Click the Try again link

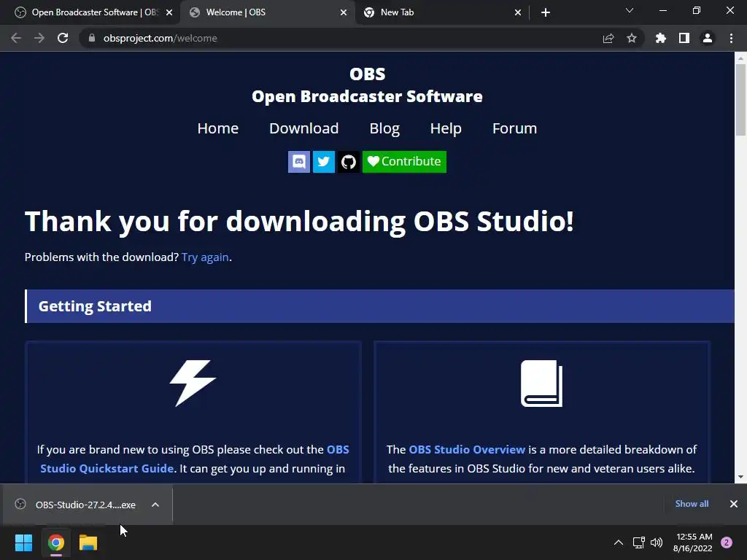pyautogui.click(x=205, y=257)
